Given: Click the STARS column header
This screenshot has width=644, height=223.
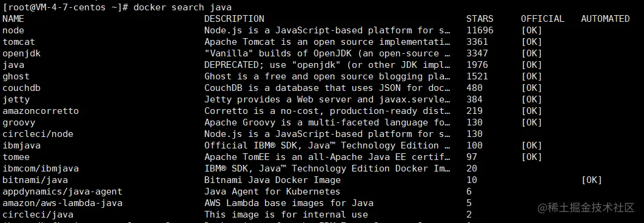Looking at the screenshot, I should click(480, 18).
